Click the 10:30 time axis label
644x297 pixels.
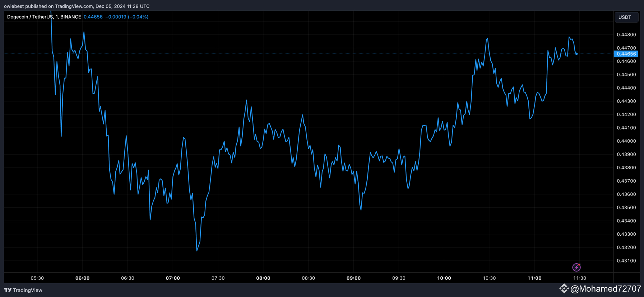point(489,278)
